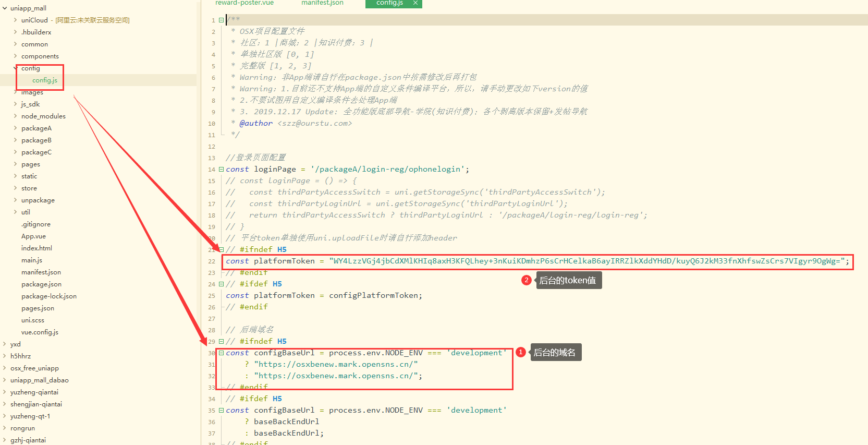Open config.js in file tree
The width and height of the screenshot is (868, 445).
(x=45, y=80)
